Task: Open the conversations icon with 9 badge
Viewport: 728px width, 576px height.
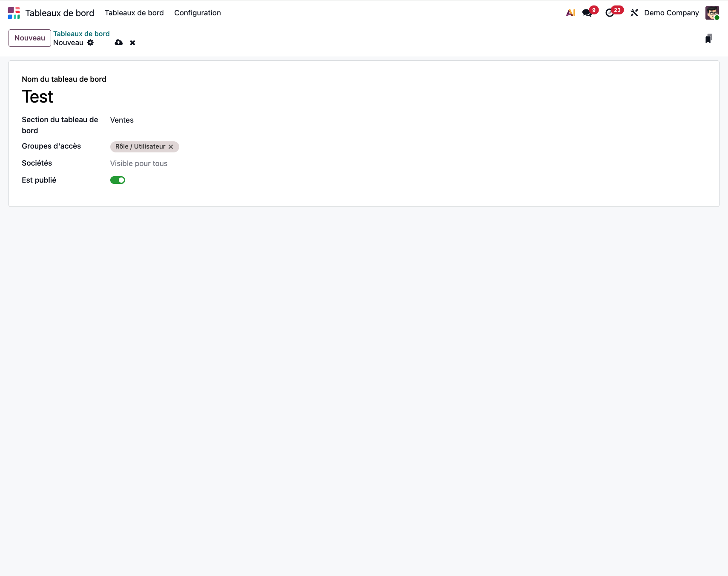Action: [587, 13]
